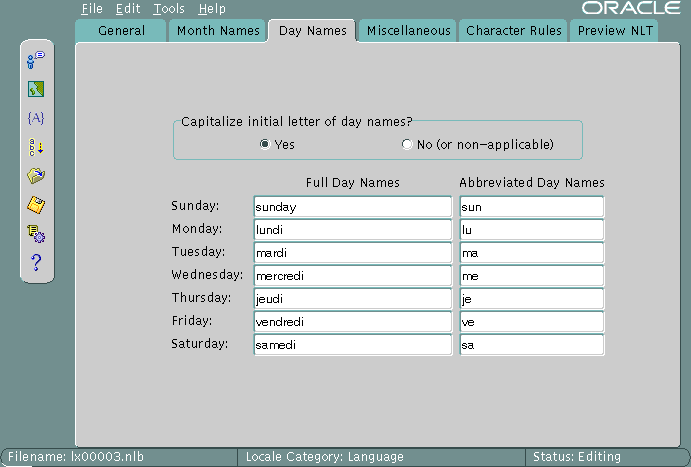
Task: Click the abc sort order icon
Action: [36, 147]
